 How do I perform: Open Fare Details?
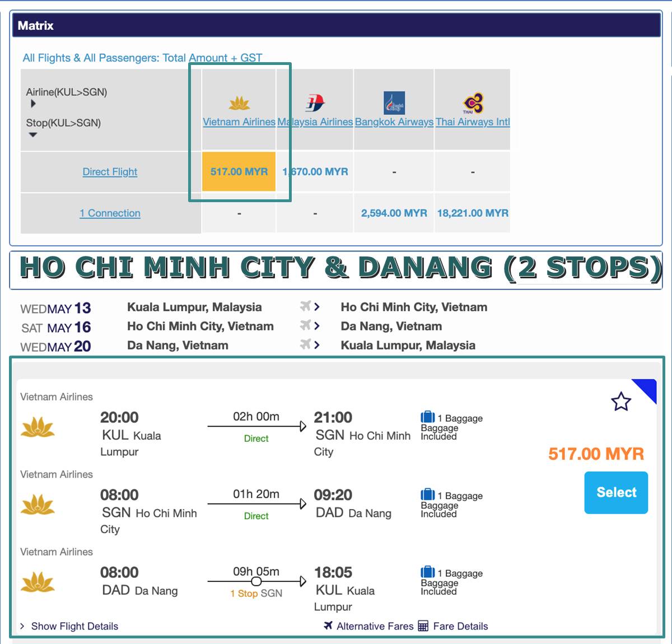tap(460, 626)
